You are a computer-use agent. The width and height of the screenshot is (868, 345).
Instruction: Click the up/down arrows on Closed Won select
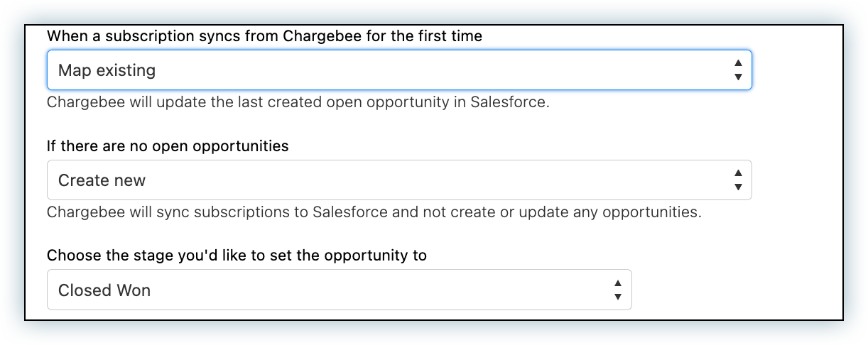pyautogui.click(x=618, y=290)
